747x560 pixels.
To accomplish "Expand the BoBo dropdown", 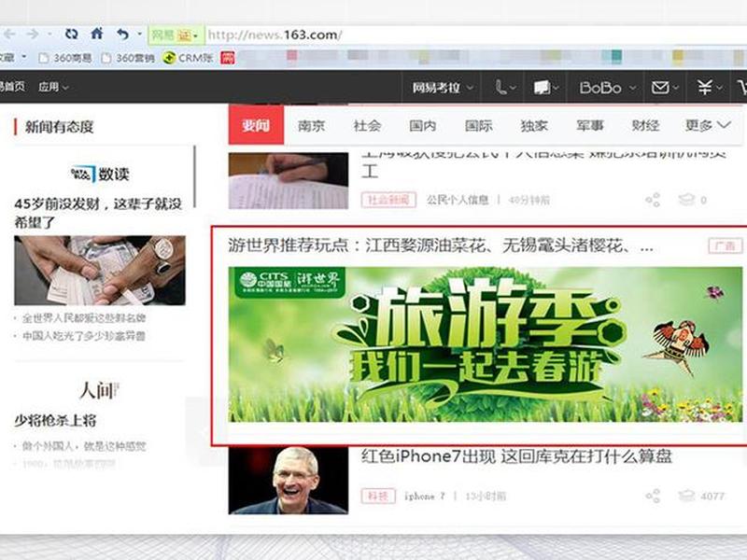I will 608,88.
